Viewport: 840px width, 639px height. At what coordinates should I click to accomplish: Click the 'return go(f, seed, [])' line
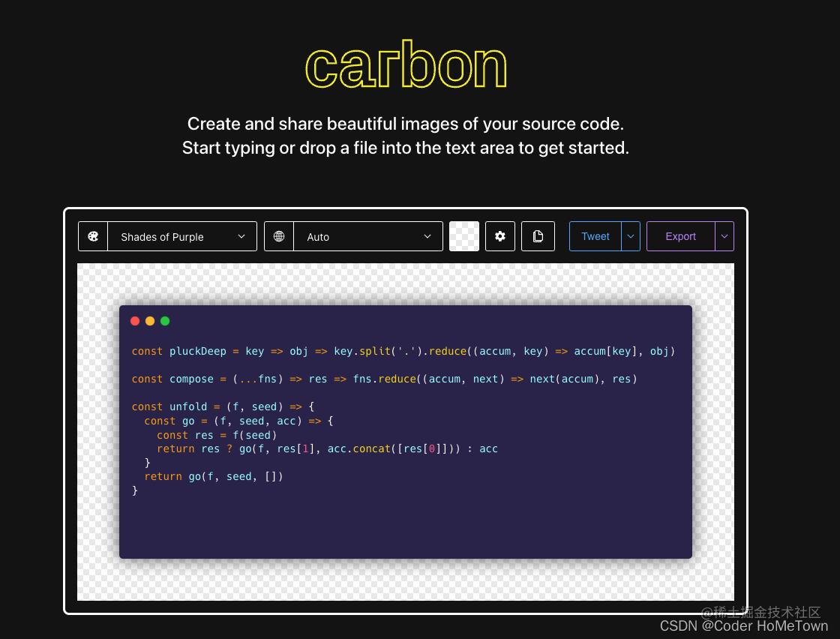pos(213,477)
